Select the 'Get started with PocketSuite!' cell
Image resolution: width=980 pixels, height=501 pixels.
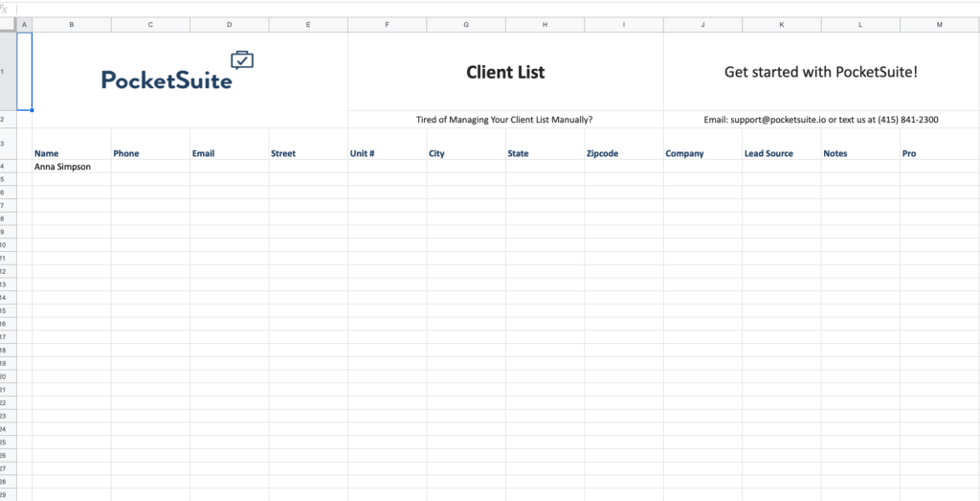tap(821, 71)
